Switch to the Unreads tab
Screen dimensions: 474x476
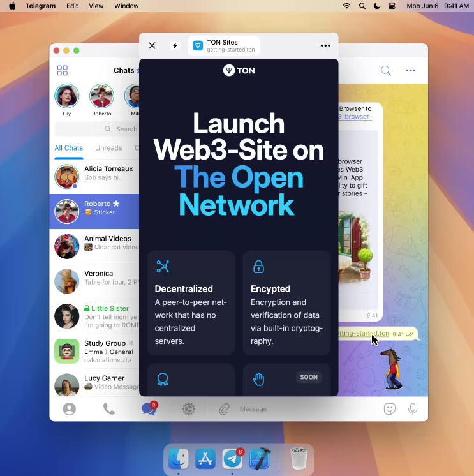click(108, 148)
